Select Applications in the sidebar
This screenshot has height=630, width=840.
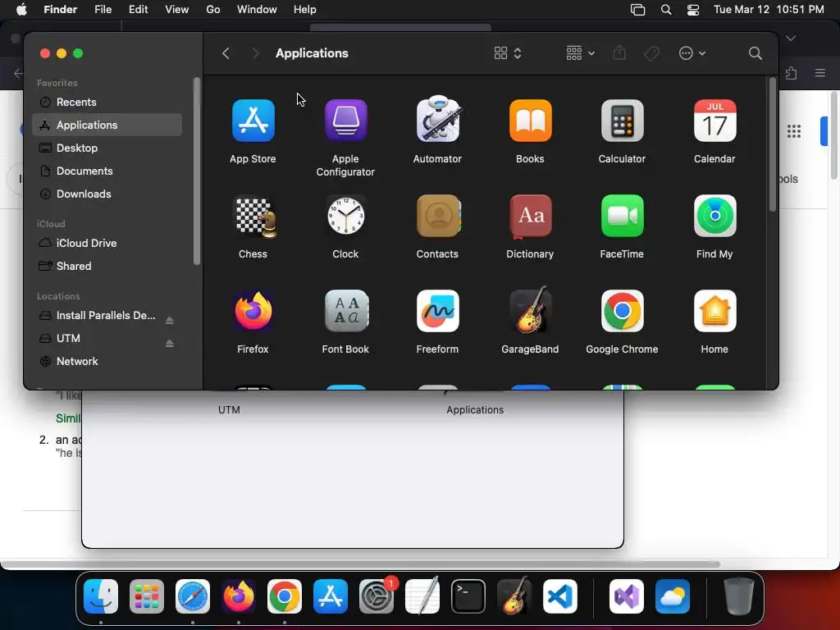coord(107,125)
